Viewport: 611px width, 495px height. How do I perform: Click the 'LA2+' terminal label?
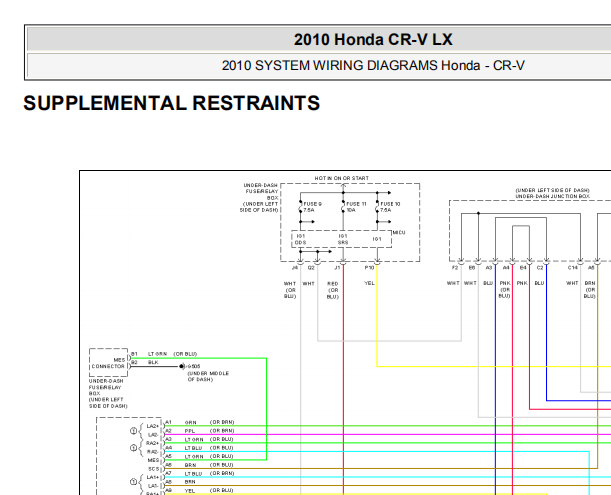point(153,426)
